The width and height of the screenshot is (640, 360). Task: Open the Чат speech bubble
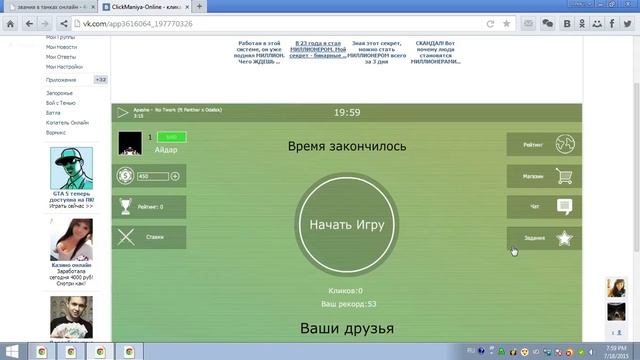coord(544,207)
